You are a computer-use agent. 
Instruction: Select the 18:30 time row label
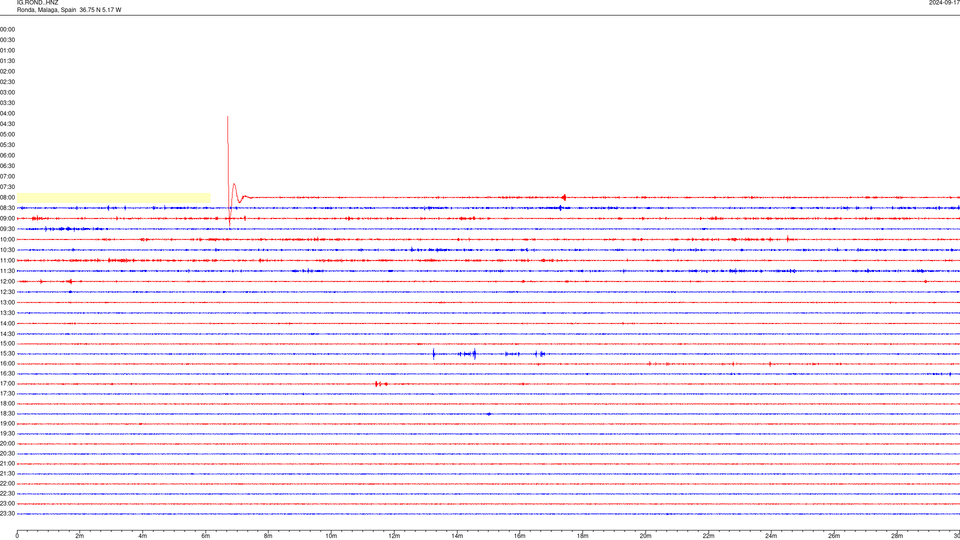7,414
